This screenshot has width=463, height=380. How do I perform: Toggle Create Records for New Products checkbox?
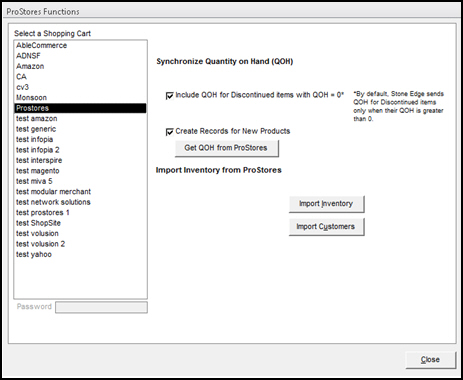[x=170, y=132]
